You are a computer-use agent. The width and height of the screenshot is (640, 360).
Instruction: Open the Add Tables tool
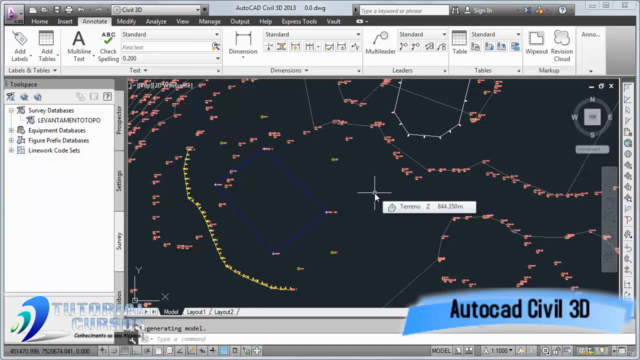pyautogui.click(x=47, y=46)
